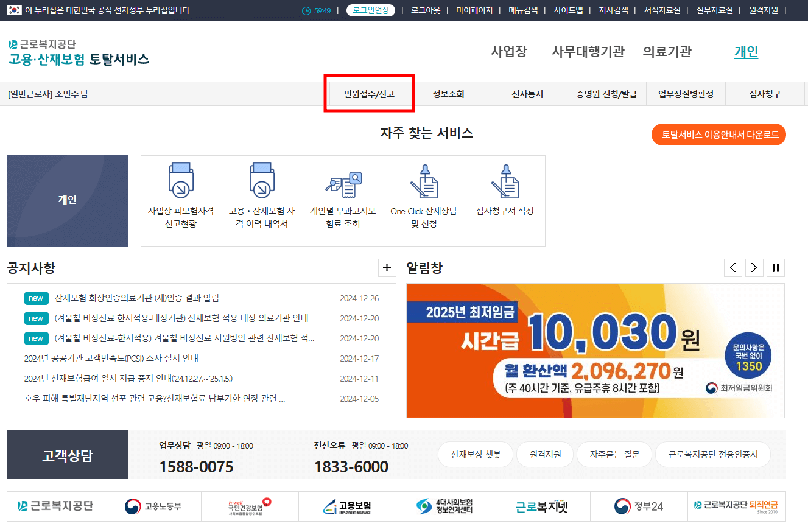Click the 정부24 logo in the footer
The image size is (808, 532).
coord(639,506)
